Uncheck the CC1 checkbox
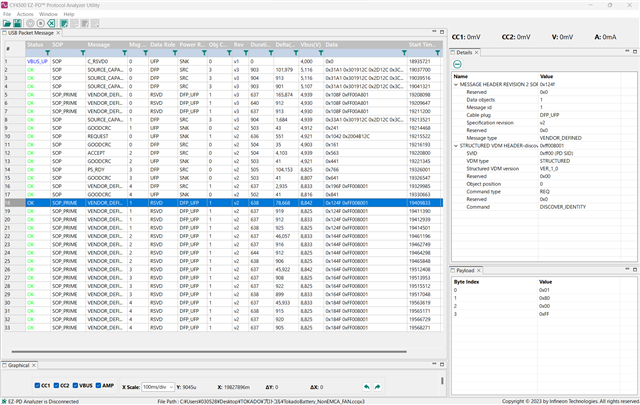Screen dimensions: 640x405 [x=37, y=384]
